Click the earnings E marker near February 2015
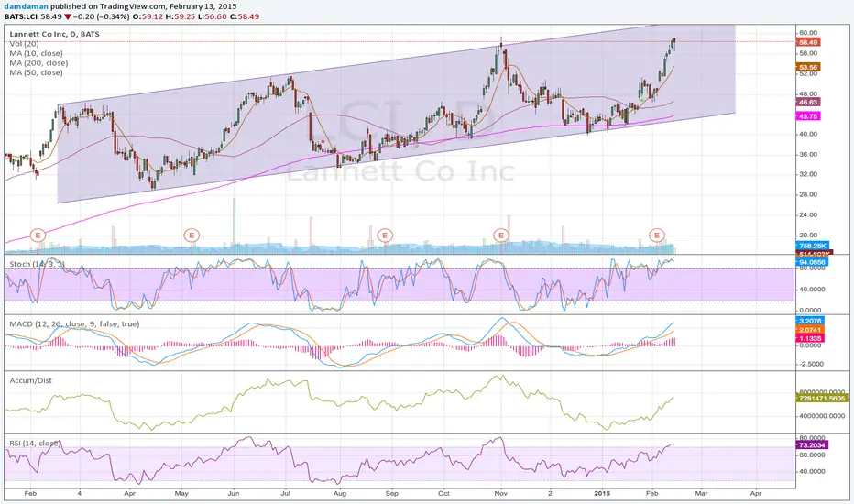Viewport: 854px width, 504px height. pyautogui.click(x=657, y=236)
